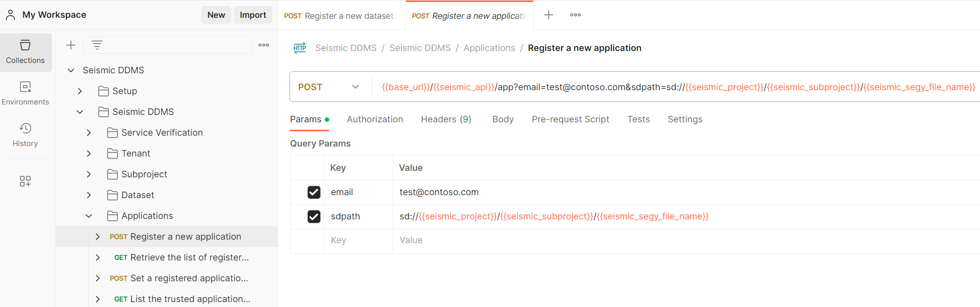Click the configure workspace sidebar grid icon
980x307 pixels.
pos(25,181)
